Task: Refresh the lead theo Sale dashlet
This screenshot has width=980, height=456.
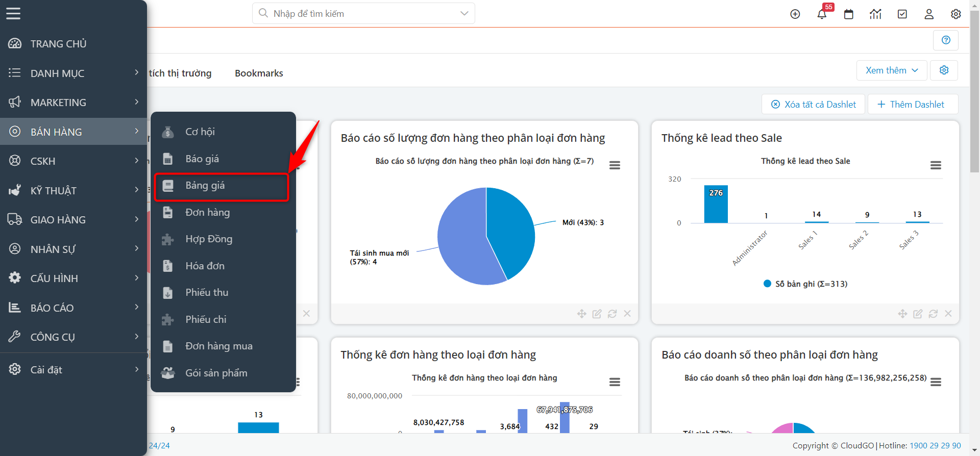Action: click(933, 314)
